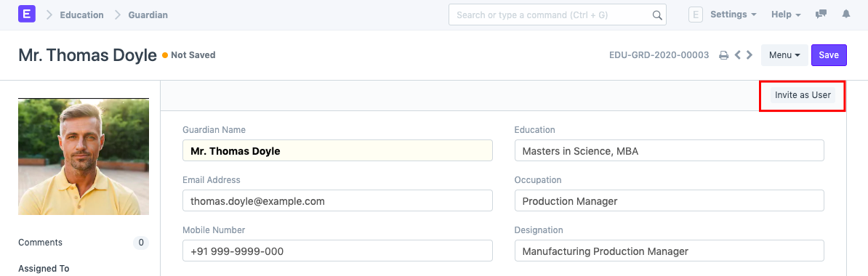Click the print document icon
868x276 pixels.
pyautogui.click(x=723, y=55)
